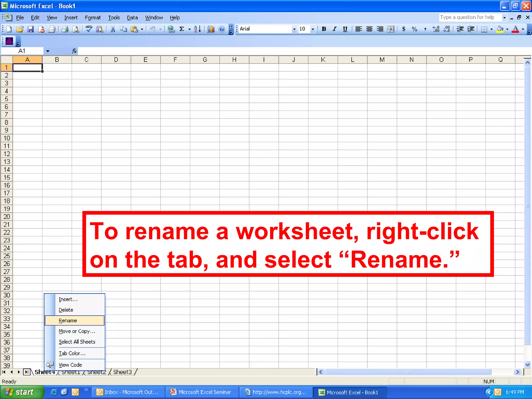Open the Chart Wizard icon
532x399 pixels.
point(211,29)
